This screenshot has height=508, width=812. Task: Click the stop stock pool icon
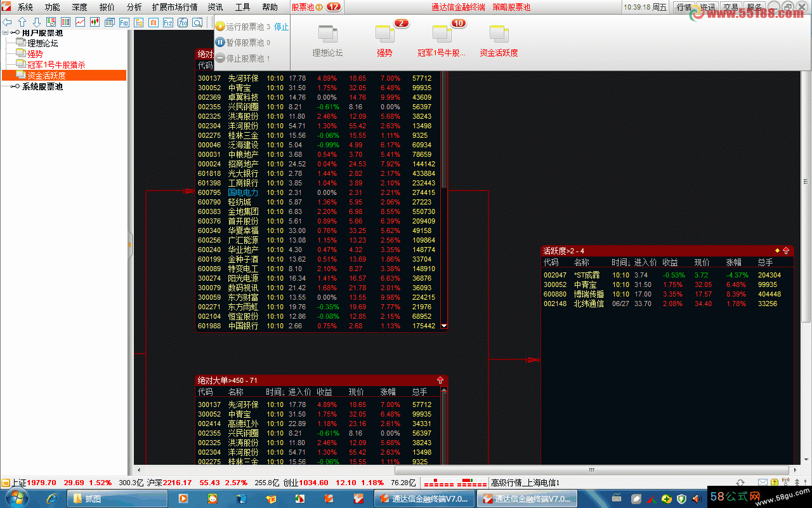pos(220,58)
